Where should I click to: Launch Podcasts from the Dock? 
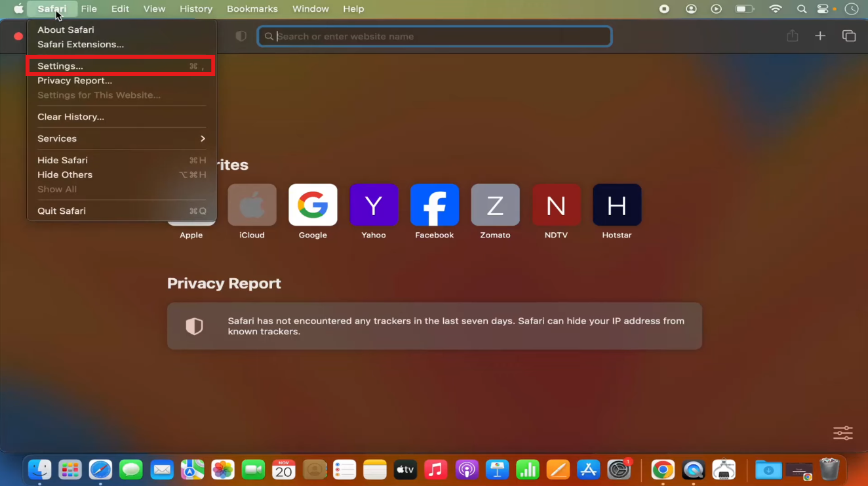466,470
